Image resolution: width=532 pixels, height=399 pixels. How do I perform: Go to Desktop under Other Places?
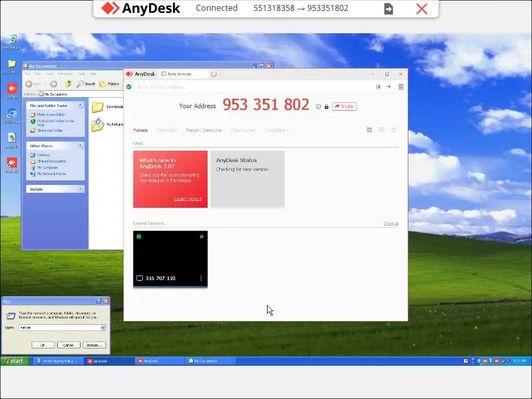41,155
